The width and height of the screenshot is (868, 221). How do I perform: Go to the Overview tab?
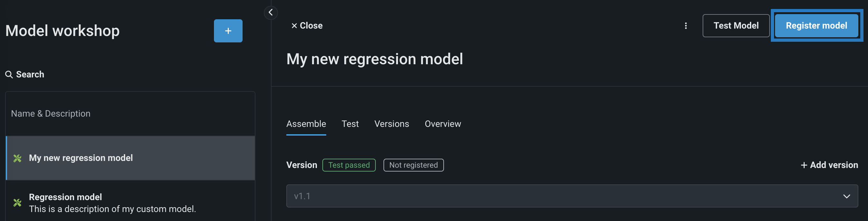pyautogui.click(x=442, y=124)
